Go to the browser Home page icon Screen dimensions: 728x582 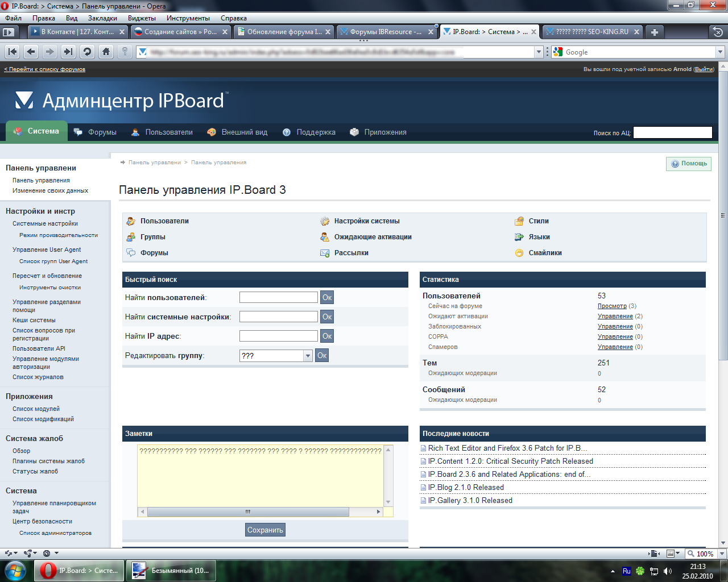point(106,52)
